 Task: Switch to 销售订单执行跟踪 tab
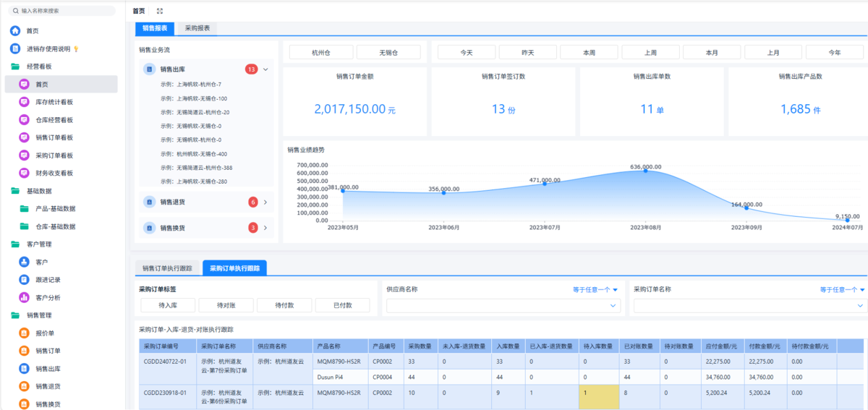tap(167, 268)
